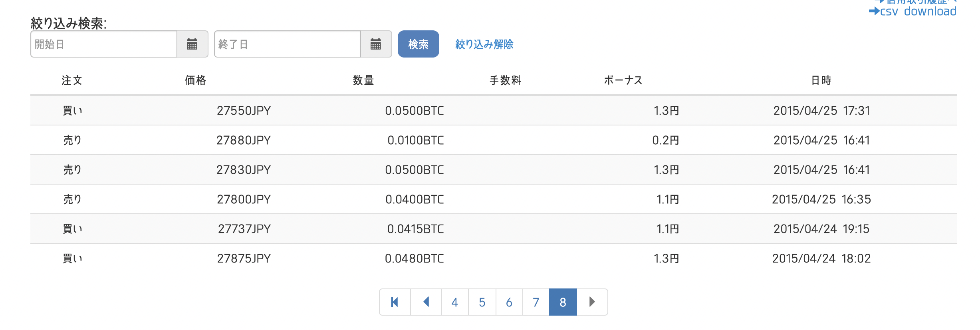Click the 数量 column header

pos(363,80)
